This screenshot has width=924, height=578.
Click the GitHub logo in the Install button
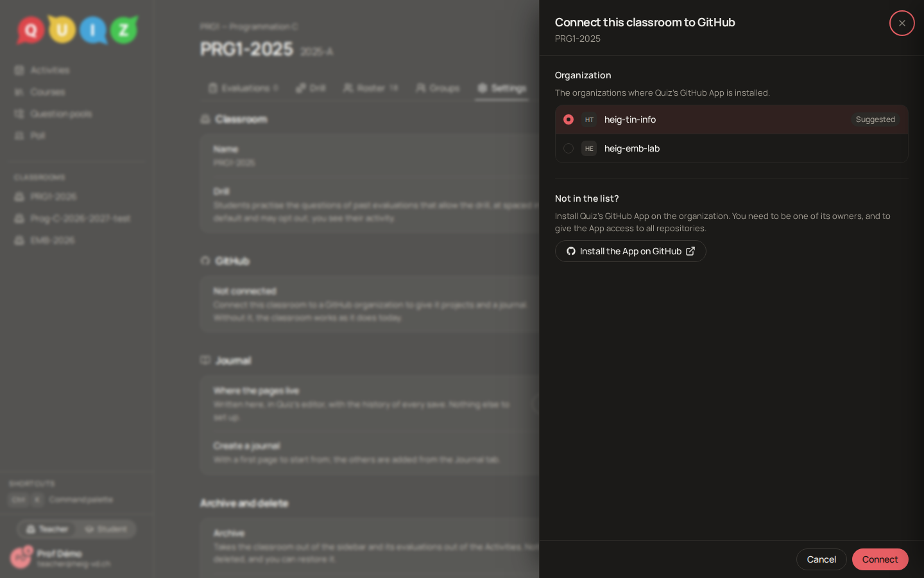[x=571, y=251]
